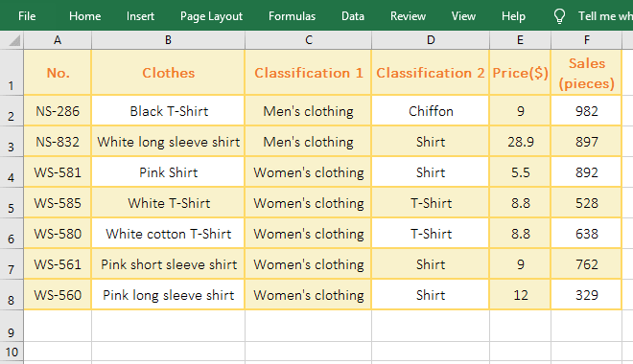Select row 2 header

coord(12,111)
